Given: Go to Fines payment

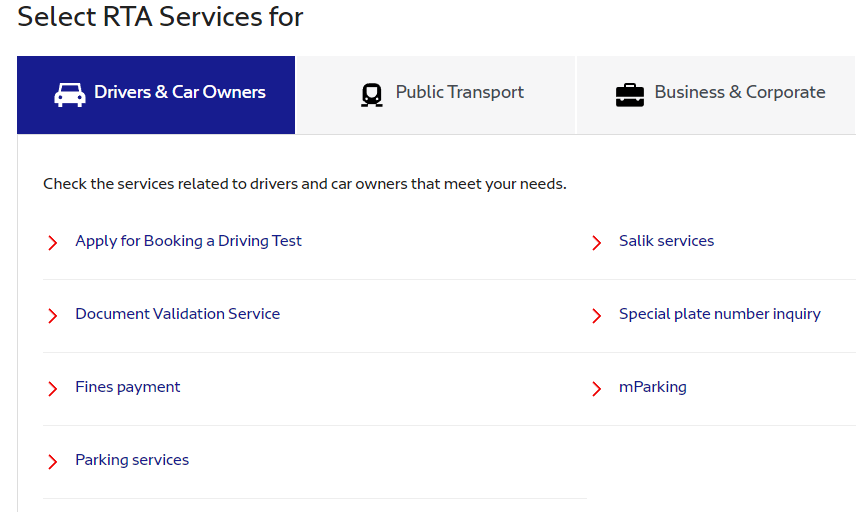Looking at the screenshot, I should 128,387.
